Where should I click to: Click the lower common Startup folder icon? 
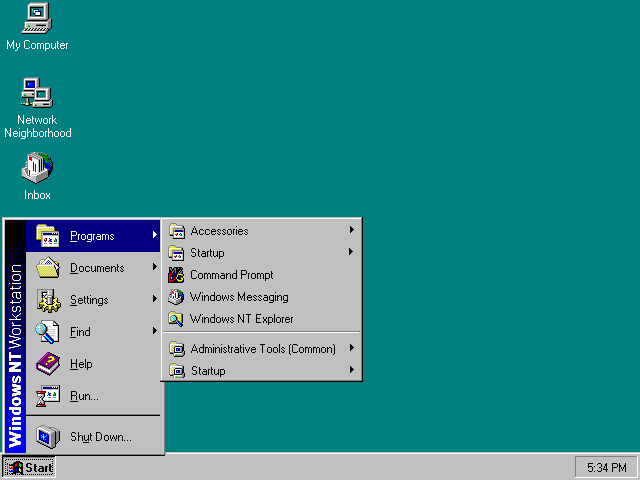point(177,371)
